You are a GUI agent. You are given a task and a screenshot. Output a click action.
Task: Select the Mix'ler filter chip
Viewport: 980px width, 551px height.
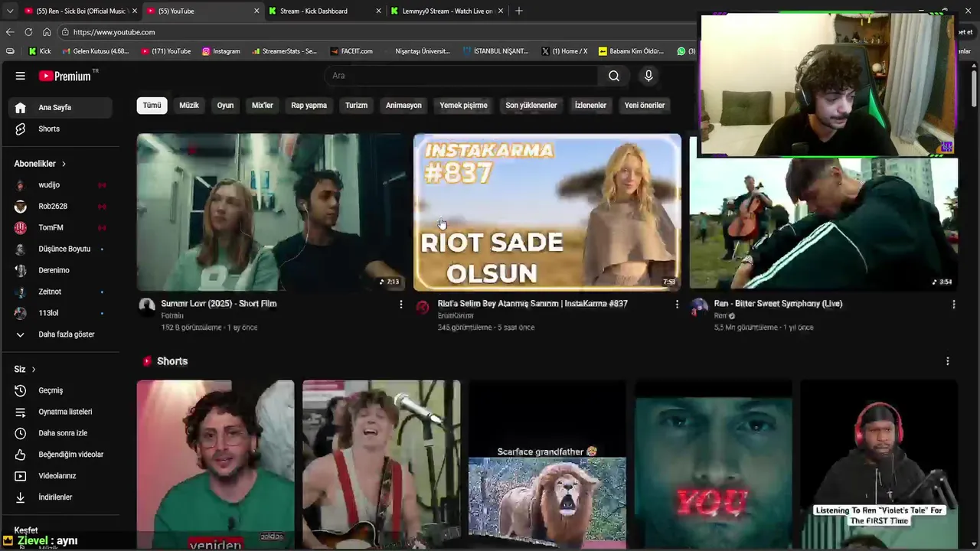[263, 106]
